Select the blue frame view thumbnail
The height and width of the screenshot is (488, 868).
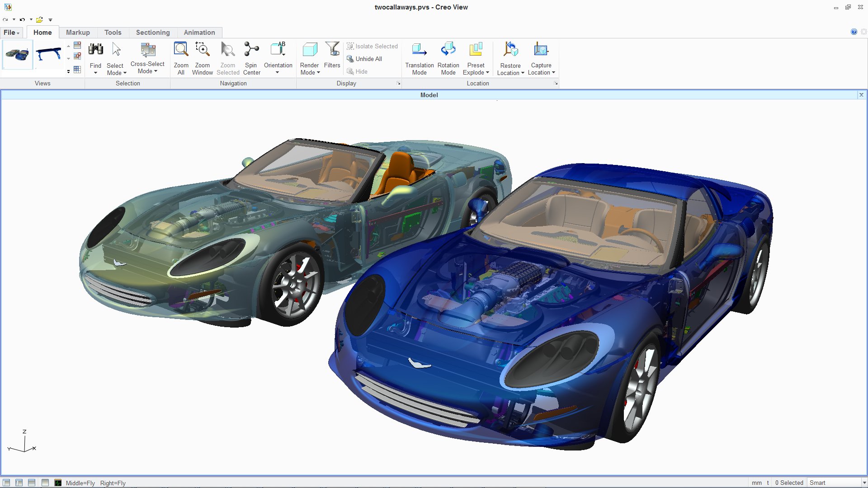tap(48, 54)
